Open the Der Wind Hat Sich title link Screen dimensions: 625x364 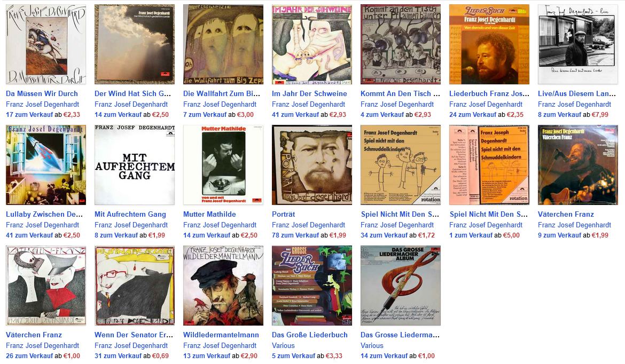(x=132, y=93)
